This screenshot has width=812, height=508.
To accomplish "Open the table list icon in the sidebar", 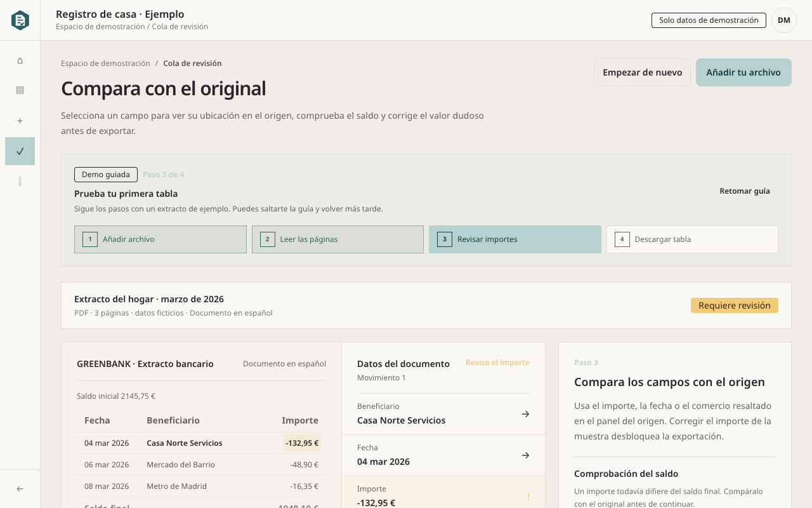I will (20, 90).
